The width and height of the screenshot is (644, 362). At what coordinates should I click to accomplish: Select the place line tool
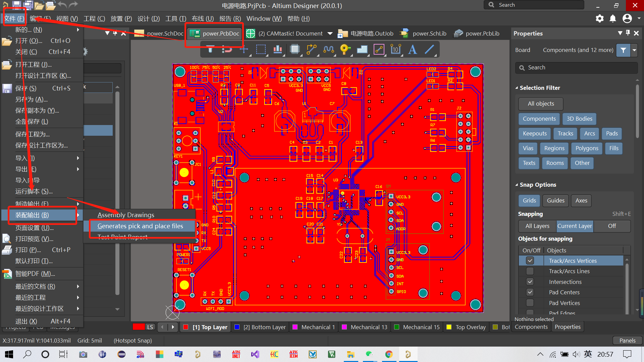(429, 50)
